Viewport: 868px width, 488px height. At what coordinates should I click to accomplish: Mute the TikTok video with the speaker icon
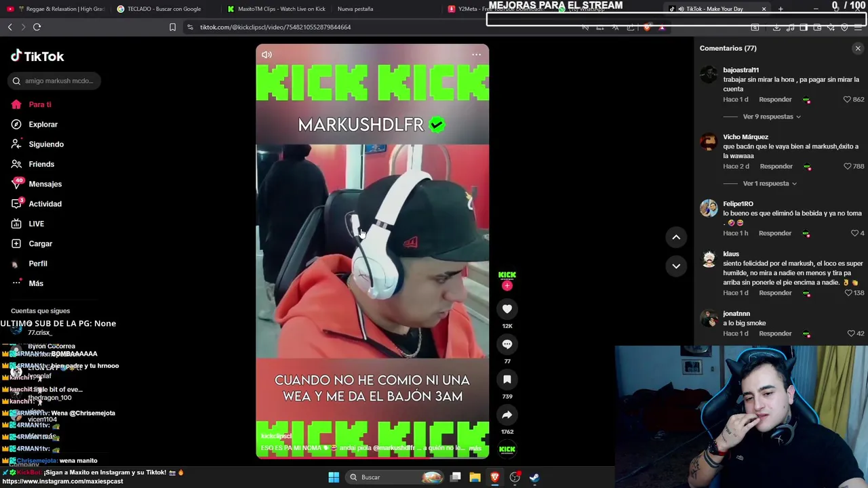(x=267, y=55)
